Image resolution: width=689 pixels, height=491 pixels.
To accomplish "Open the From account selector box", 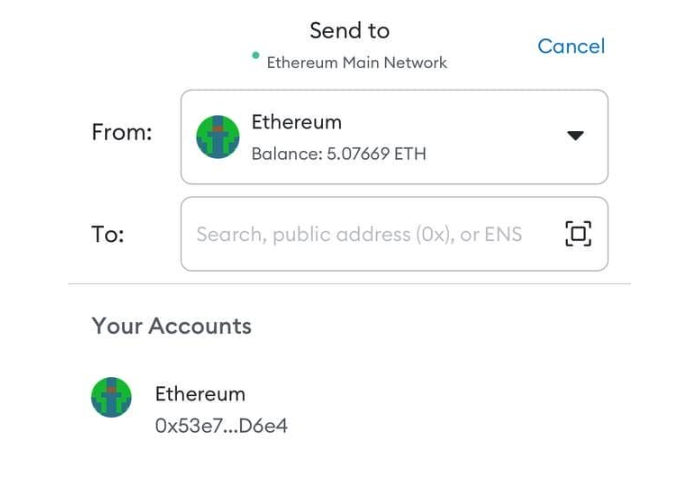I will [x=393, y=137].
